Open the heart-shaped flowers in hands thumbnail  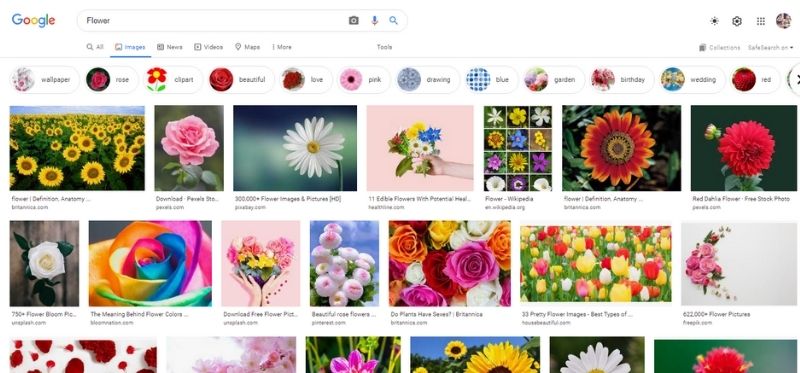pos(261,263)
